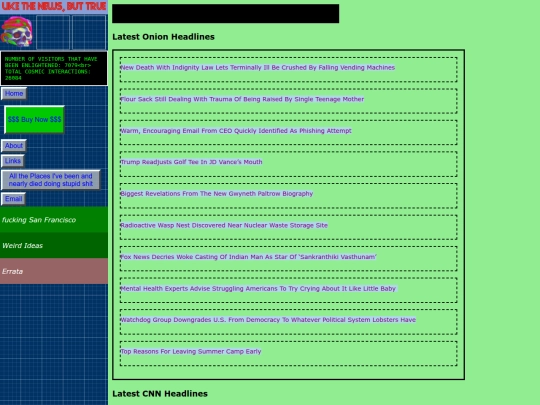Open 'All the Places I've been' button
The image size is (540, 405).
[x=51, y=180]
